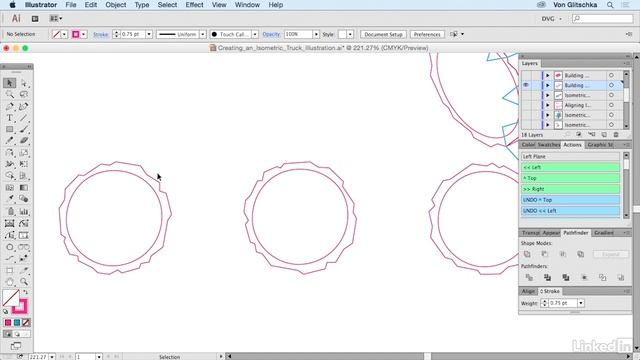Open the Touch Calligraphic brush dropdown
The image size is (640, 360).
(255, 34)
